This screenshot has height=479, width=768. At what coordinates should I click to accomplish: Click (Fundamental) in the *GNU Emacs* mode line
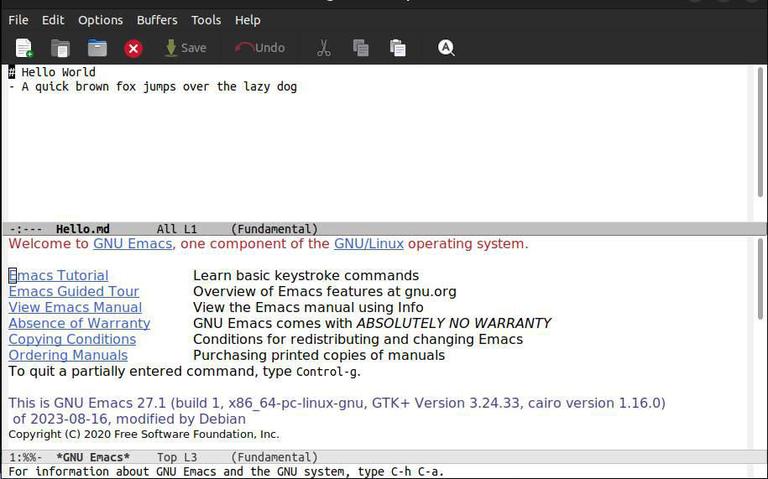(274, 457)
